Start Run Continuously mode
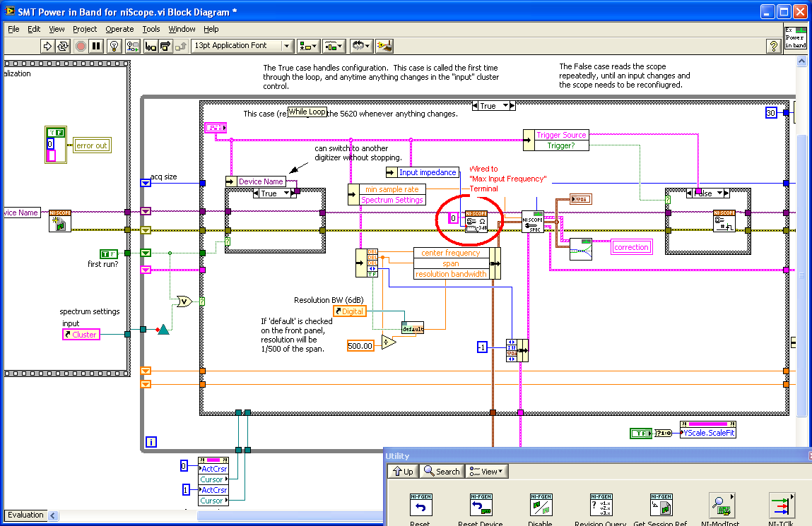Screen dimensions: 812x526 pos(63,46)
